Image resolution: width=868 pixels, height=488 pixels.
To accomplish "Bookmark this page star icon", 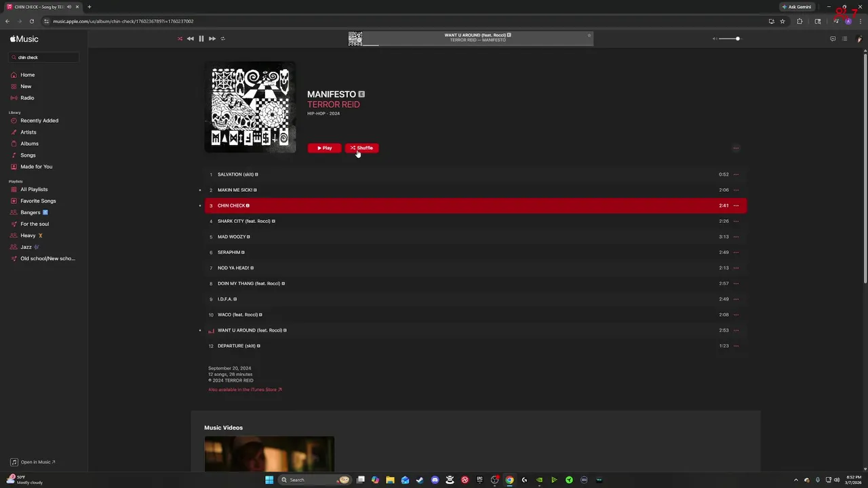I will [783, 21].
